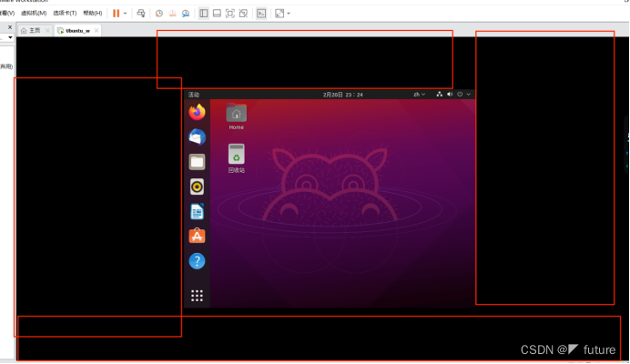Close the Ubuntu_w tab
Screen dimensions: 630x364
coord(97,31)
